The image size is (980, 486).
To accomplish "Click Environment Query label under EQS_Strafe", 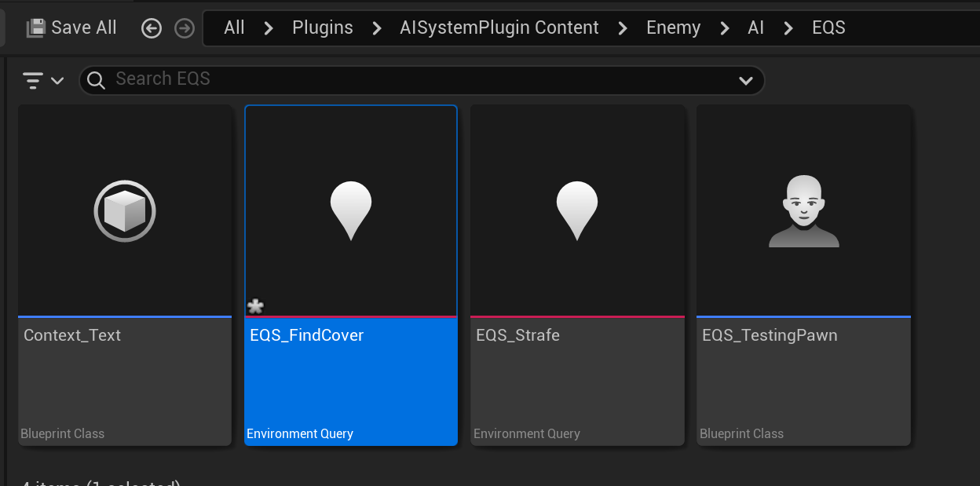I will [x=527, y=433].
